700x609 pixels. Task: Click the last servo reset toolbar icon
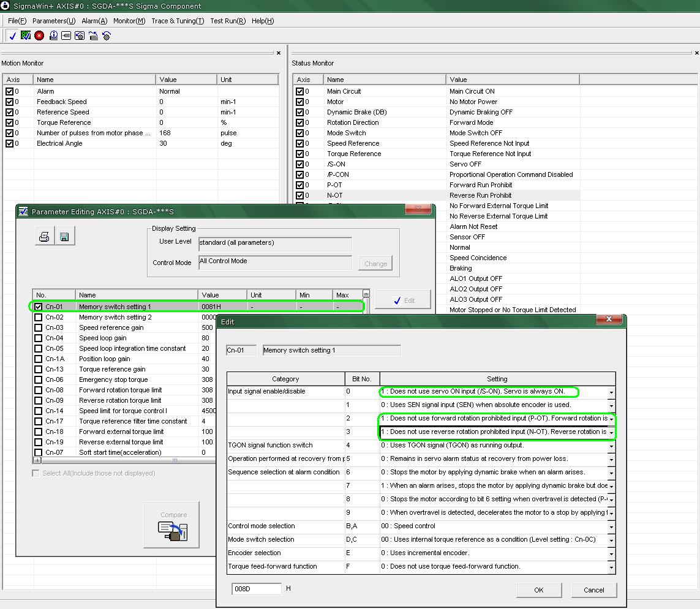click(107, 36)
